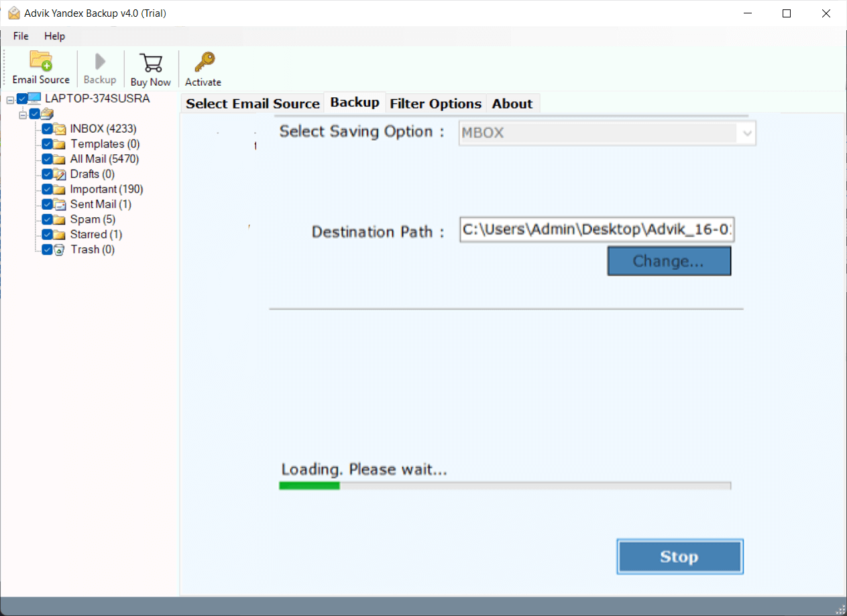Click the LAPTOP-374SUSRA computer icon

pyautogui.click(x=35, y=99)
